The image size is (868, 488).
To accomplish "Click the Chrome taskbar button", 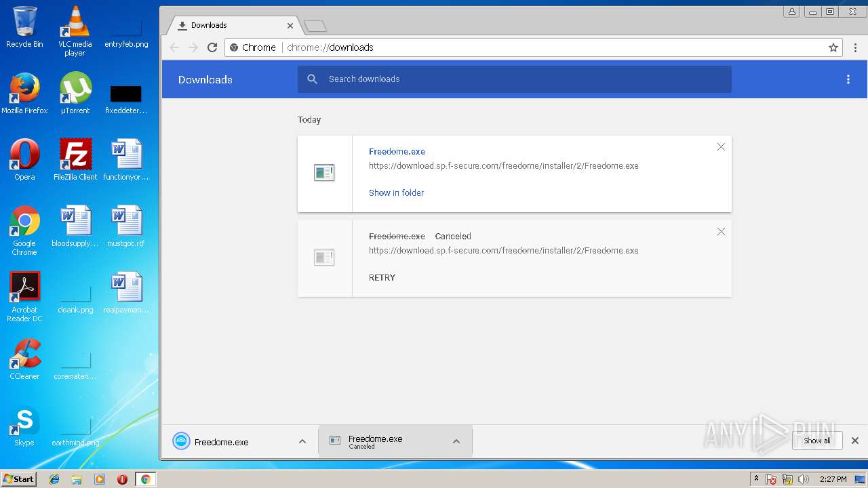I will tap(145, 479).
